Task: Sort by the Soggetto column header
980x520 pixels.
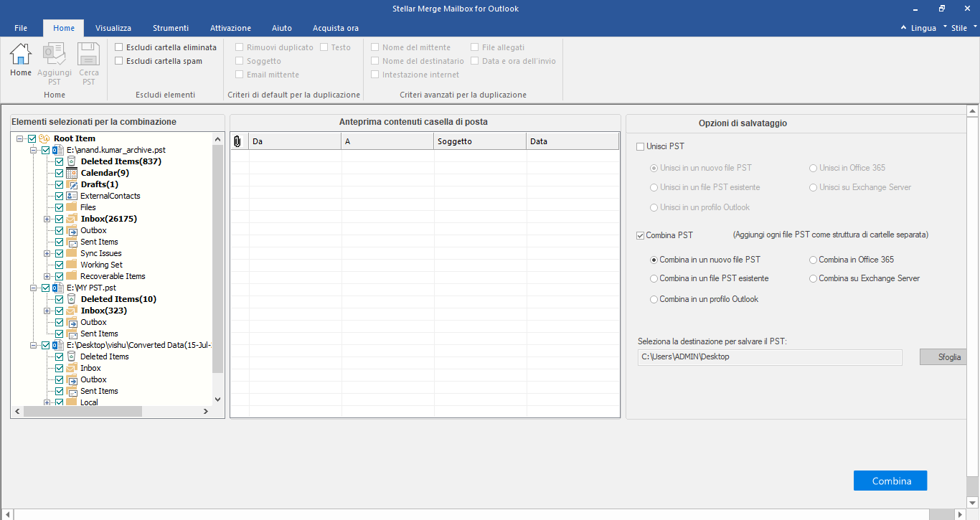Action: click(x=480, y=141)
